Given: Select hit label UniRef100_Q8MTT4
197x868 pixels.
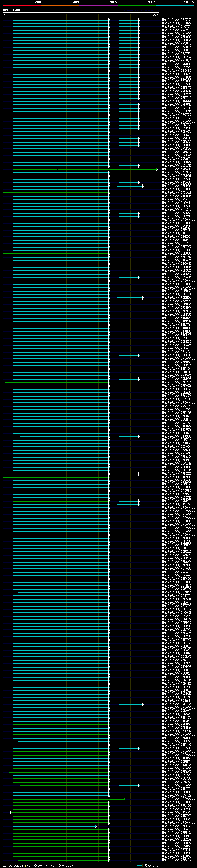Looking at the screenshot, I should [177, 789].
